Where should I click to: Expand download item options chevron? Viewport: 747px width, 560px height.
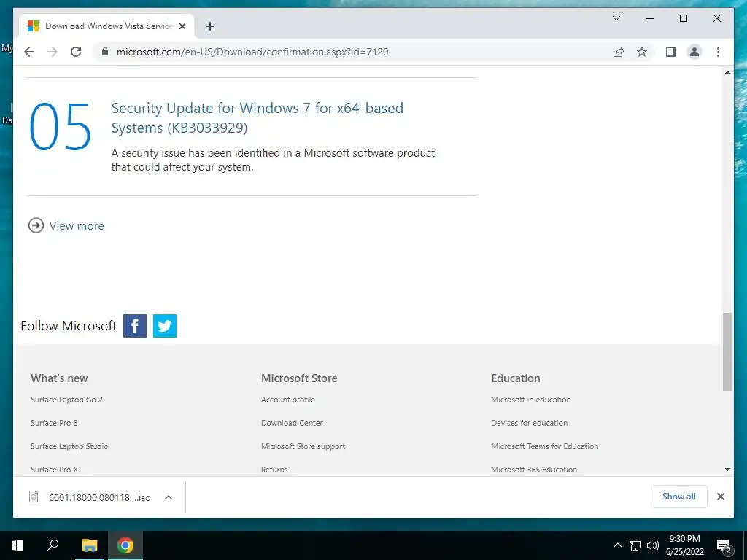169,497
